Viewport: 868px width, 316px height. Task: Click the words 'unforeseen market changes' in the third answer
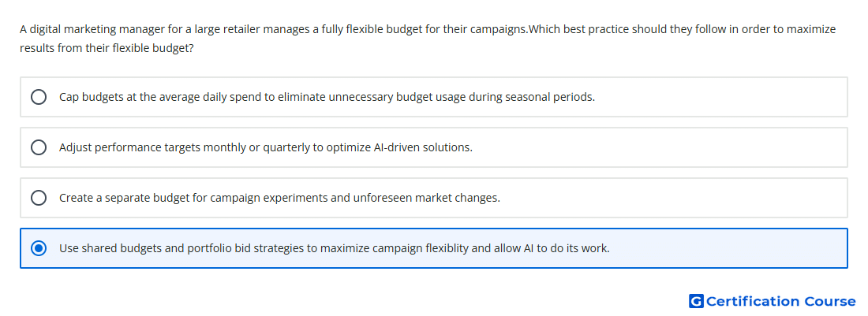point(426,198)
